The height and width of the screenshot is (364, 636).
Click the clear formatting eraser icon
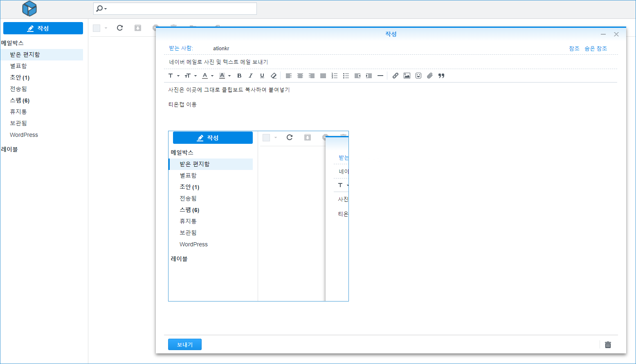[274, 76]
